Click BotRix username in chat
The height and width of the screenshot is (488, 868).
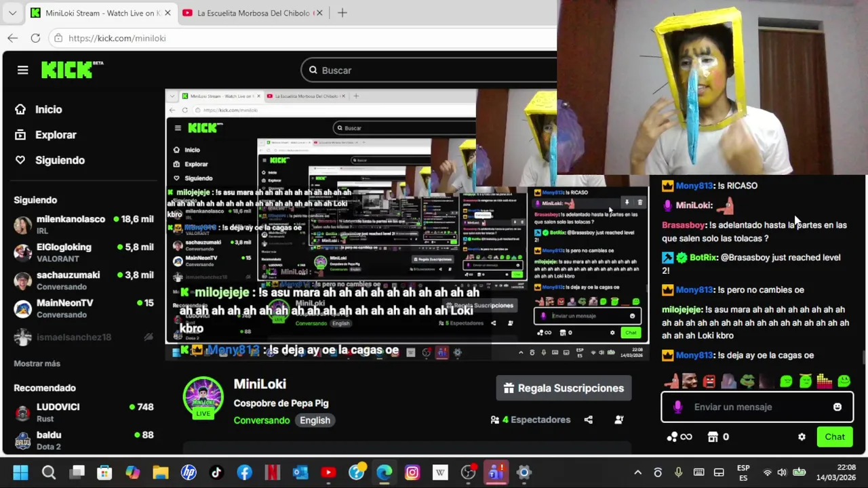pos(703,258)
